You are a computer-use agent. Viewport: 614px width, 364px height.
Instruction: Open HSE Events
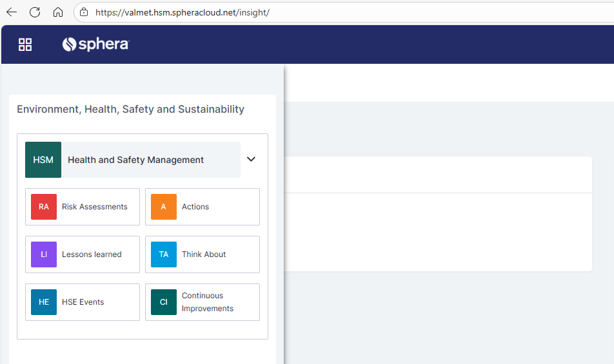(x=83, y=302)
